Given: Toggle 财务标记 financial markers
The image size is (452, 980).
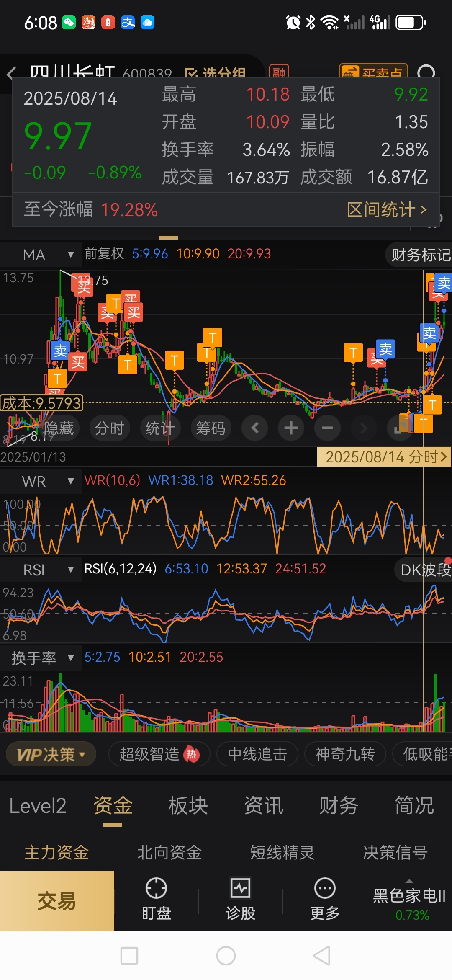Looking at the screenshot, I should (419, 255).
